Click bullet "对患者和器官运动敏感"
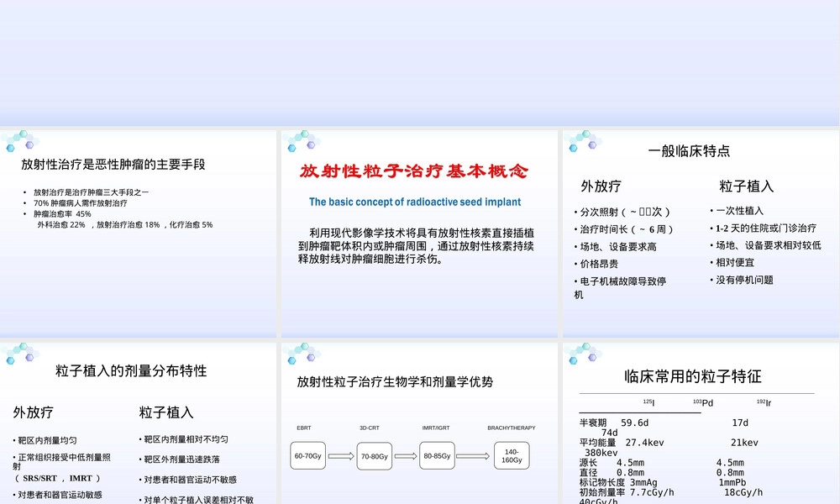The width and height of the screenshot is (840, 504). pos(58,495)
